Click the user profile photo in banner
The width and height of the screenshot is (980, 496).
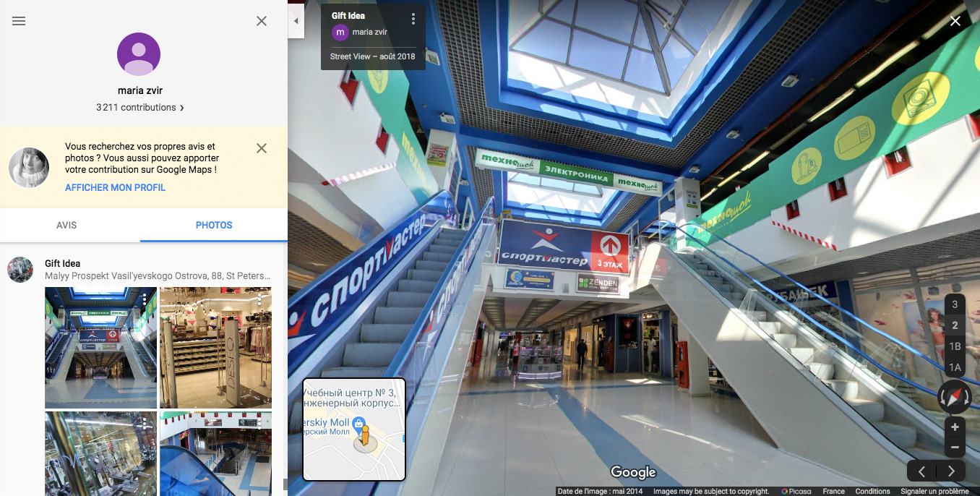pyautogui.click(x=29, y=168)
